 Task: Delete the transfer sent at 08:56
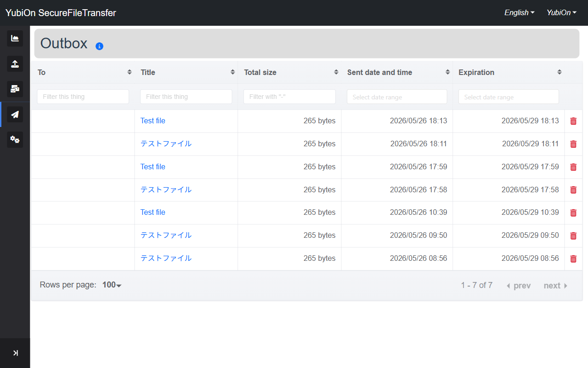[x=573, y=259]
